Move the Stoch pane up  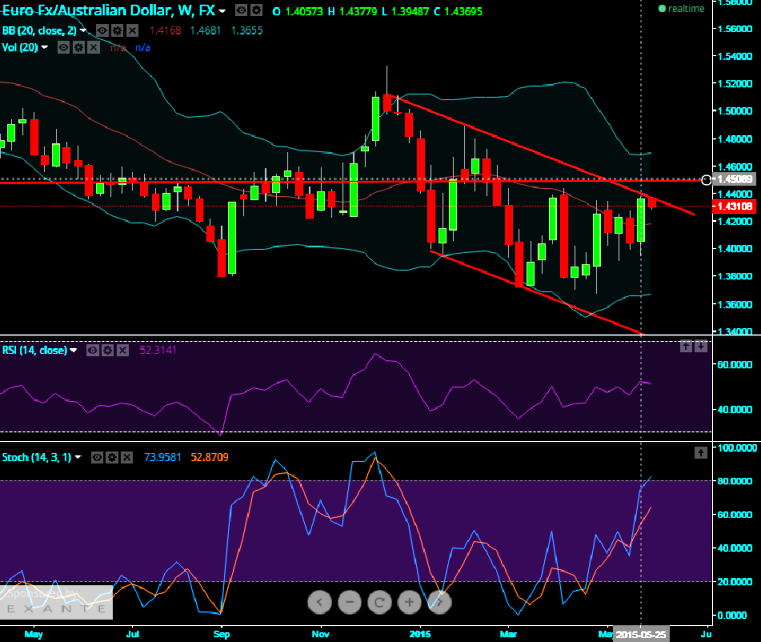click(701, 453)
